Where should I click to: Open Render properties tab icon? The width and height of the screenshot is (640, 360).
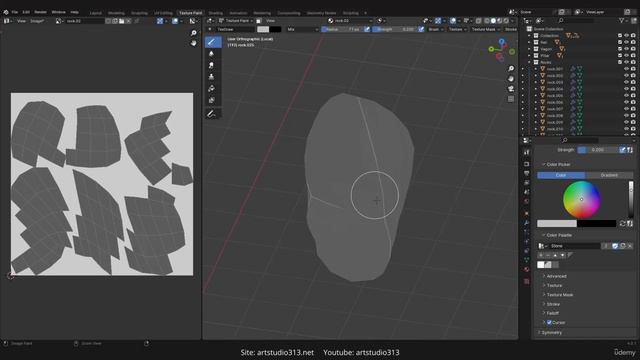(527, 164)
